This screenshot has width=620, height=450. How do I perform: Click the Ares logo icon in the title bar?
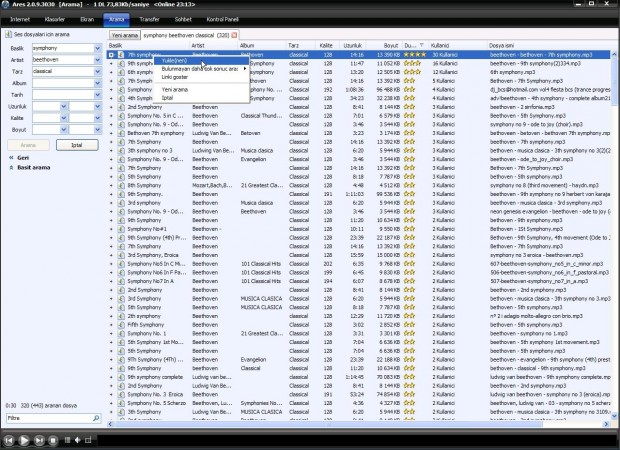5,4
